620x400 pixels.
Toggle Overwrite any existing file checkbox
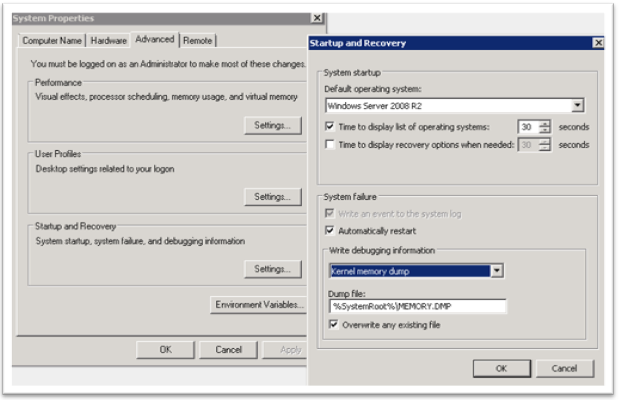tap(333, 325)
